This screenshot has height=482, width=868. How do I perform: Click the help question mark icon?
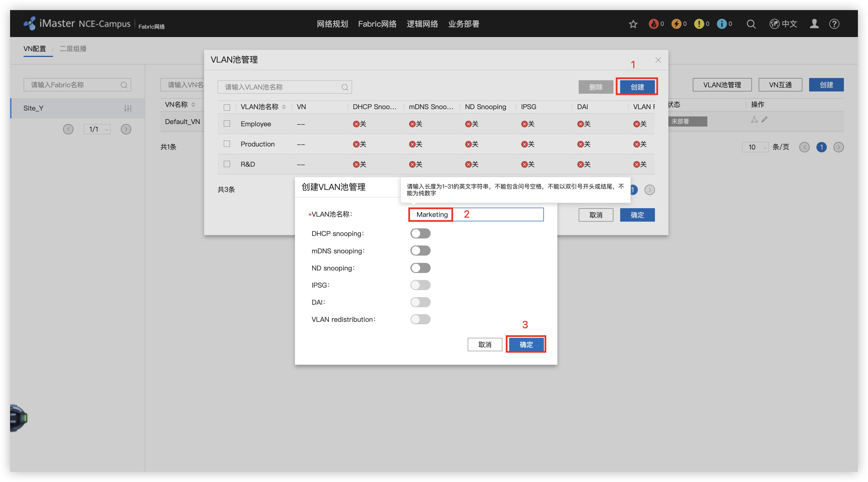[834, 24]
